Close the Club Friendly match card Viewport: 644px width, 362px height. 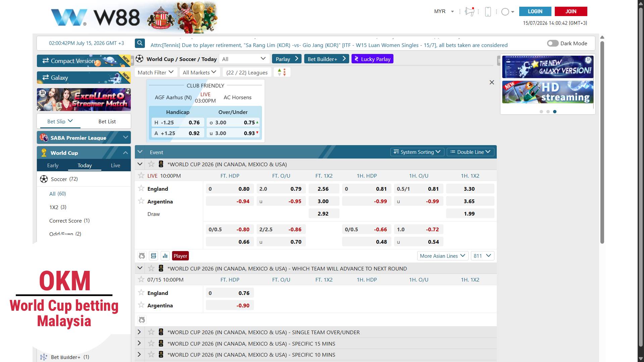click(x=492, y=82)
